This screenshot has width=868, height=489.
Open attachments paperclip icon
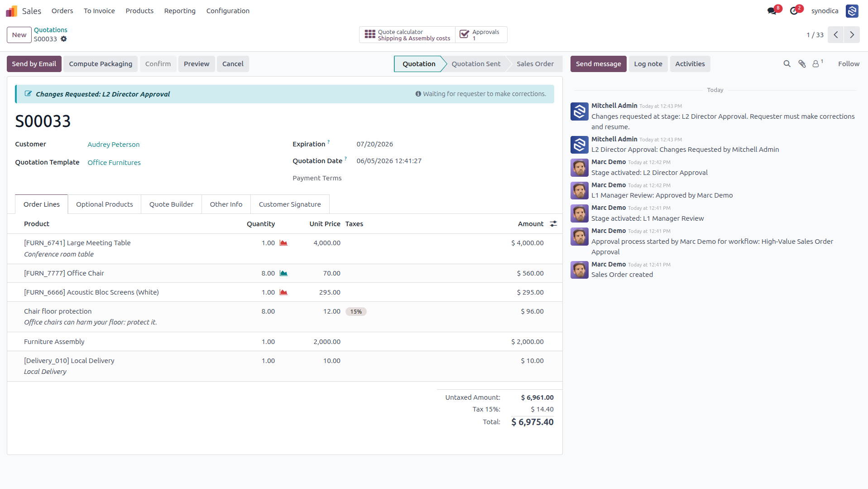tap(802, 64)
